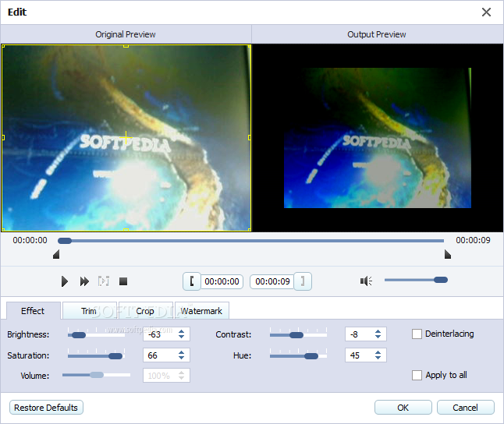Viewport: 504px width, 424px height.
Task: Click the left-middle crop handle
Action: tap(3, 137)
